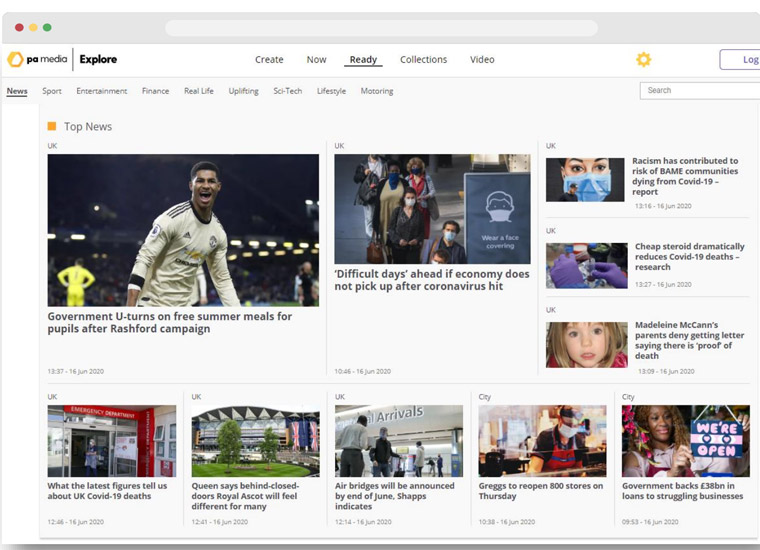Open Air bridges announced by Shapps headline

point(395,496)
